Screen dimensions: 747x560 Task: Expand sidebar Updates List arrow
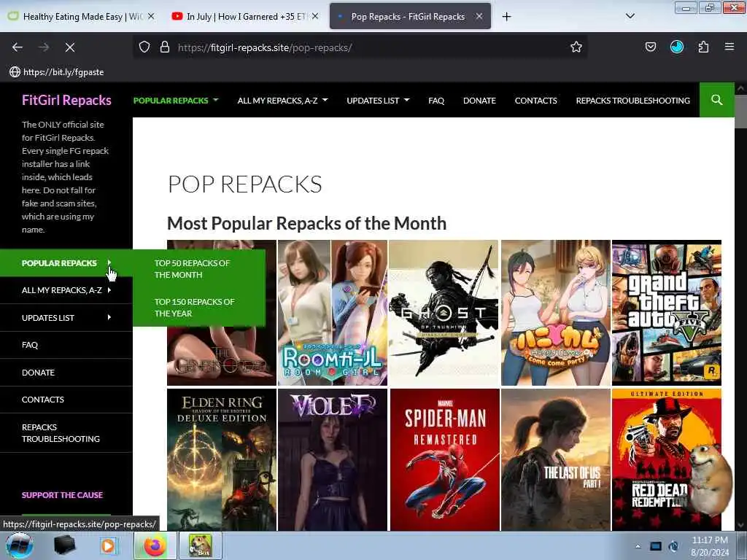pos(109,317)
